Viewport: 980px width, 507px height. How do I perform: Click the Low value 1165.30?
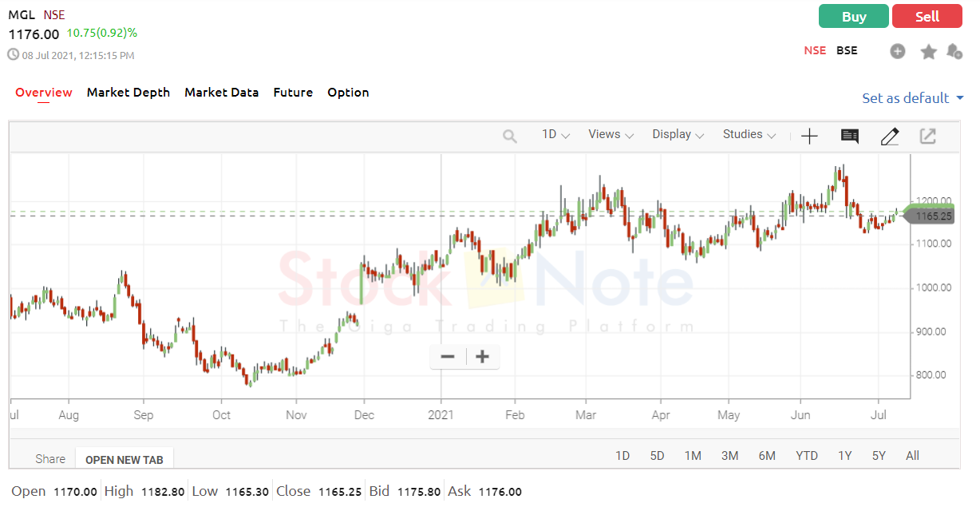coord(247,492)
